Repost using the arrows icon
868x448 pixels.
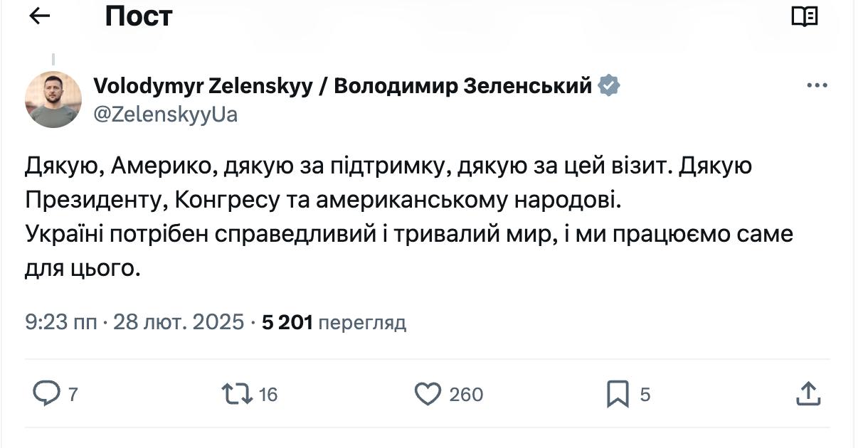click(x=235, y=393)
